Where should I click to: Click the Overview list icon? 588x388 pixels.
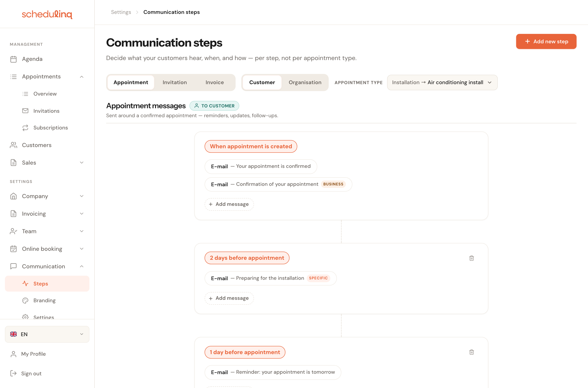pos(25,94)
